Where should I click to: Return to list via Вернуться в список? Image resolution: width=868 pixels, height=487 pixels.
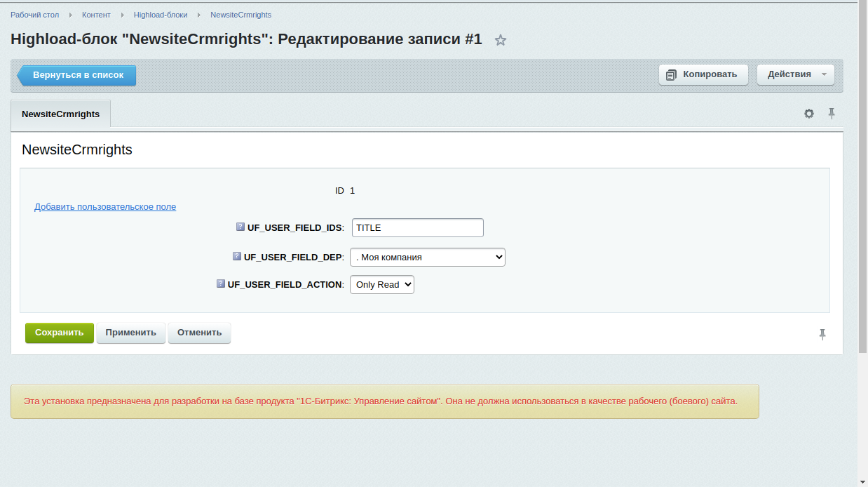(76, 75)
